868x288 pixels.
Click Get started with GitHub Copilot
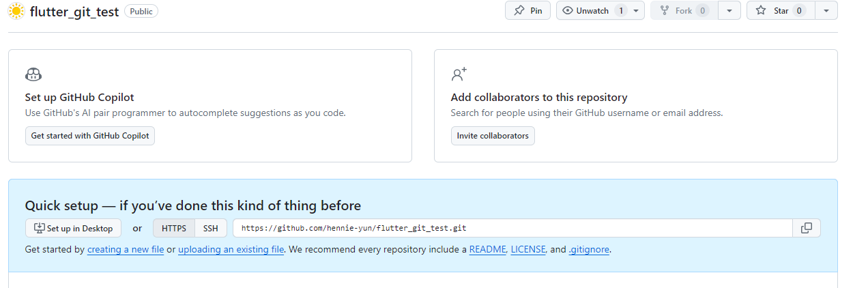click(x=90, y=136)
